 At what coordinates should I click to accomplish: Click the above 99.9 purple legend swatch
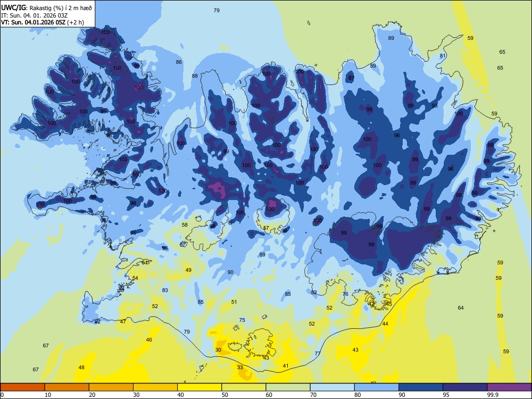point(509,387)
